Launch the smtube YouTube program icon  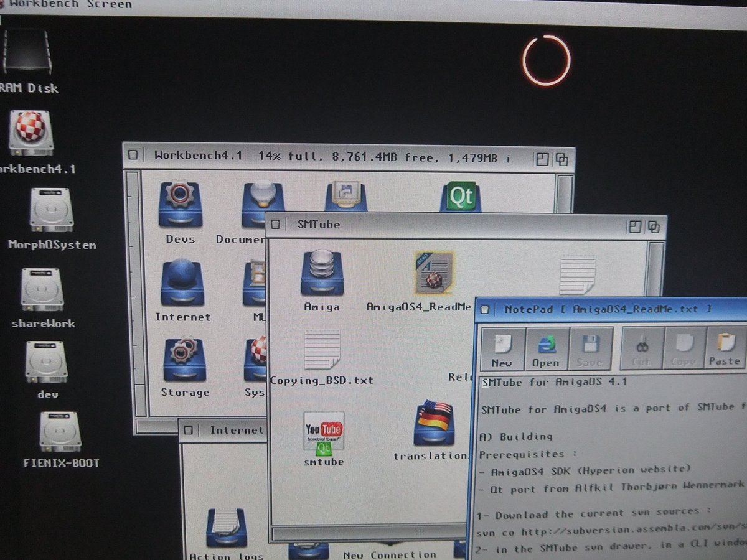pyautogui.click(x=324, y=433)
